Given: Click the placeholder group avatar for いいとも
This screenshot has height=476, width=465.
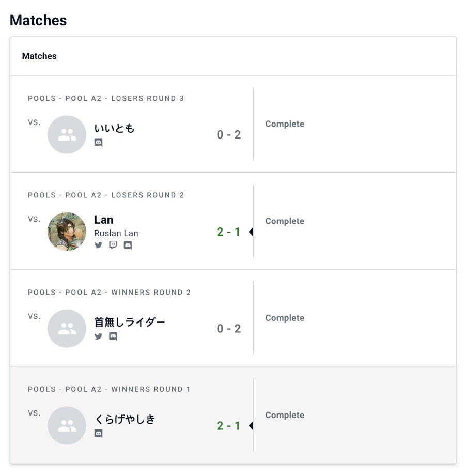Looking at the screenshot, I should [x=67, y=134].
